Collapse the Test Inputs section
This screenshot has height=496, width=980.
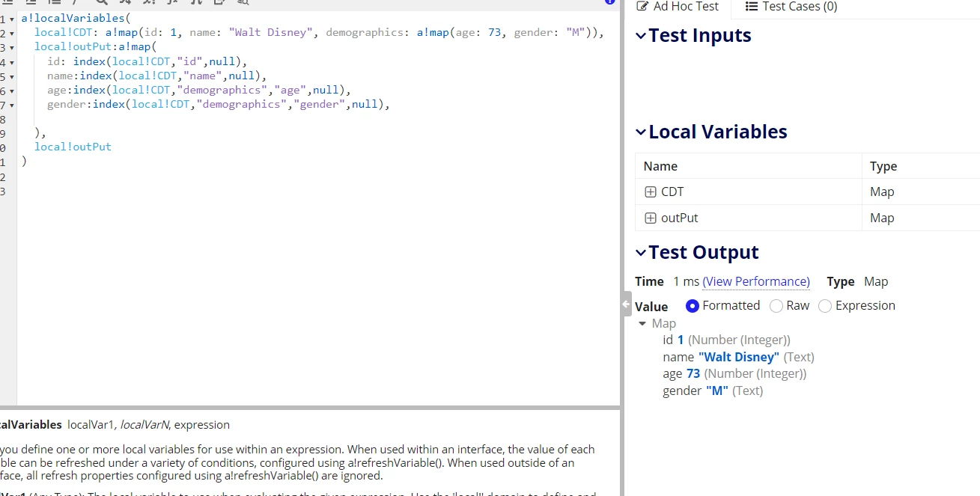pos(640,35)
